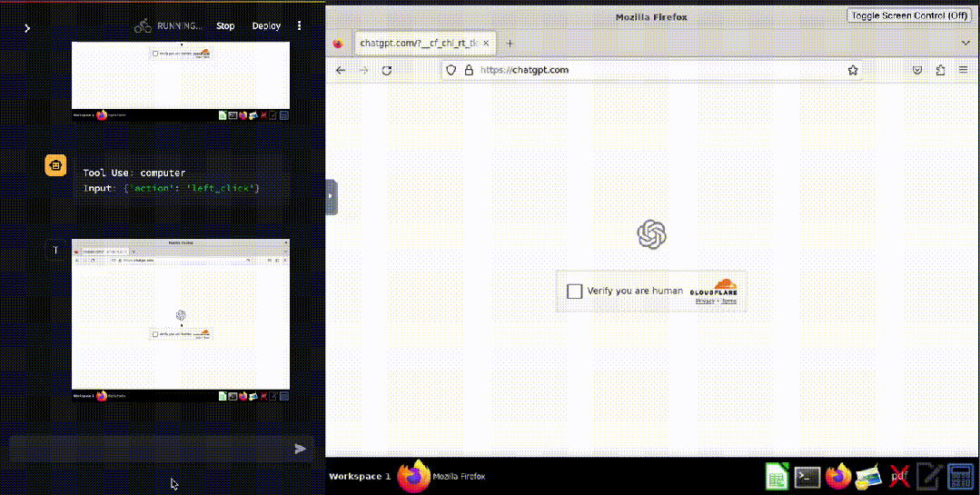Screen dimensions: 980x495
Task: Click the Pocket save icon in toolbar
Action: [917, 70]
